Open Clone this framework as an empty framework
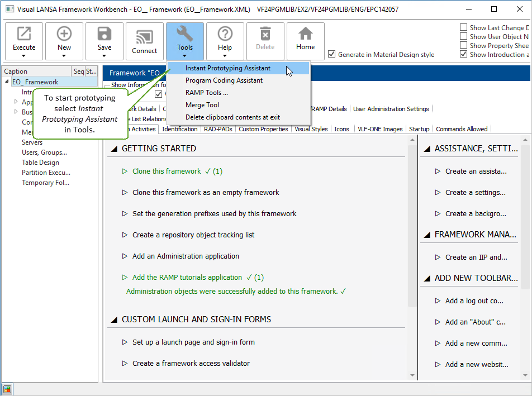The image size is (532, 396). click(205, 192)
